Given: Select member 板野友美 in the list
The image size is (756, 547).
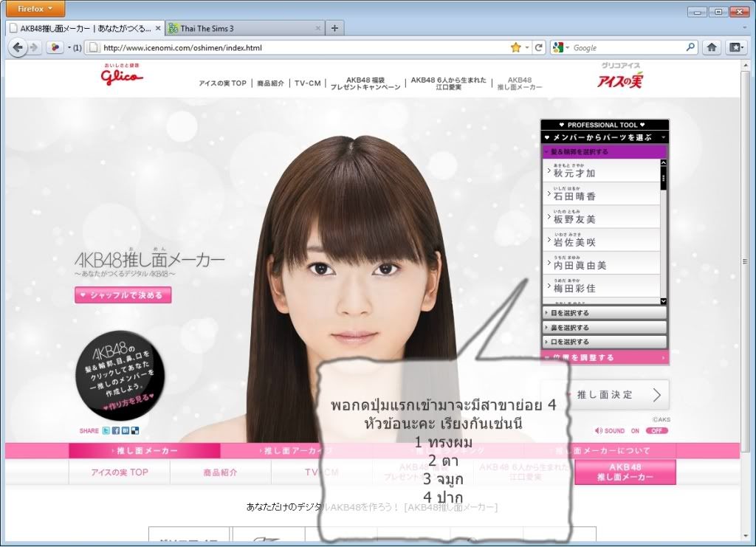Looking at the screenshot, I should tap(601, 217).
